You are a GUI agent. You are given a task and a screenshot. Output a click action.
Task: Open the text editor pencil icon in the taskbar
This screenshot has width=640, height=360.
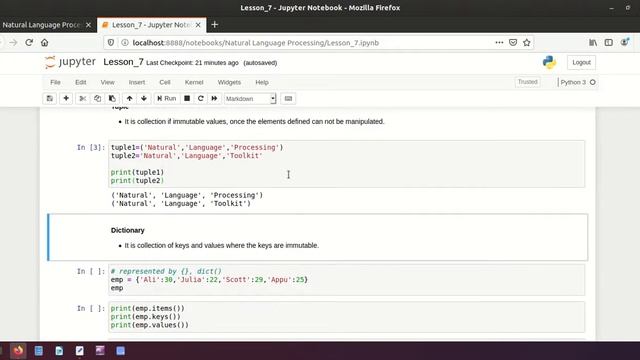[x=80, y=351]
